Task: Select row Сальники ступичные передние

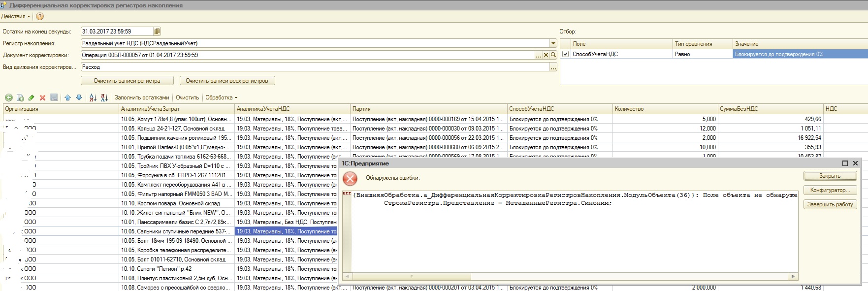Action: 177,231
